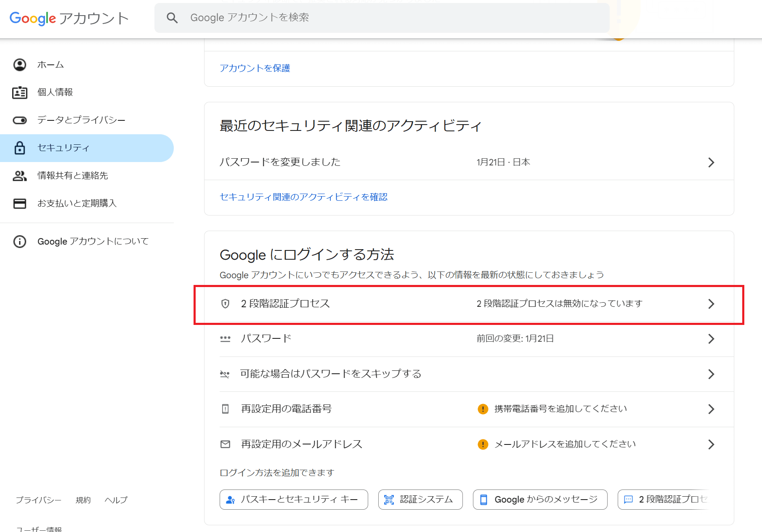Click the Google アカウントについて info icon
The height and width of the screenshot is (532, 762).
point(20,242)
